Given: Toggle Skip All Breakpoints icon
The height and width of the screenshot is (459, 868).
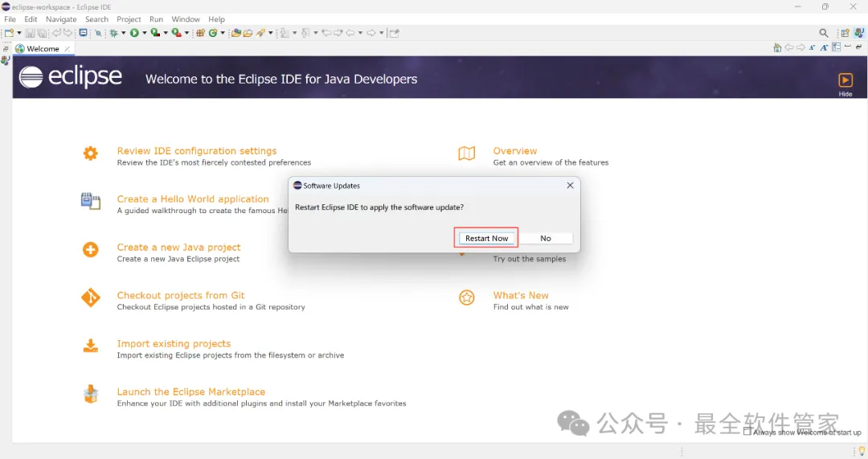Looking at the screenshot, I should pos(98,33).
